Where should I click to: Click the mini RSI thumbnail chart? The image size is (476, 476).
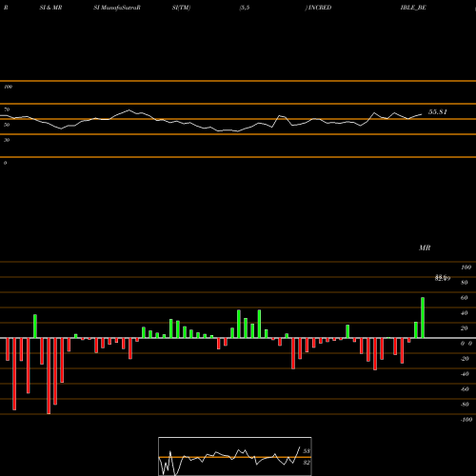pyautogui.click(x=235, y=456)
